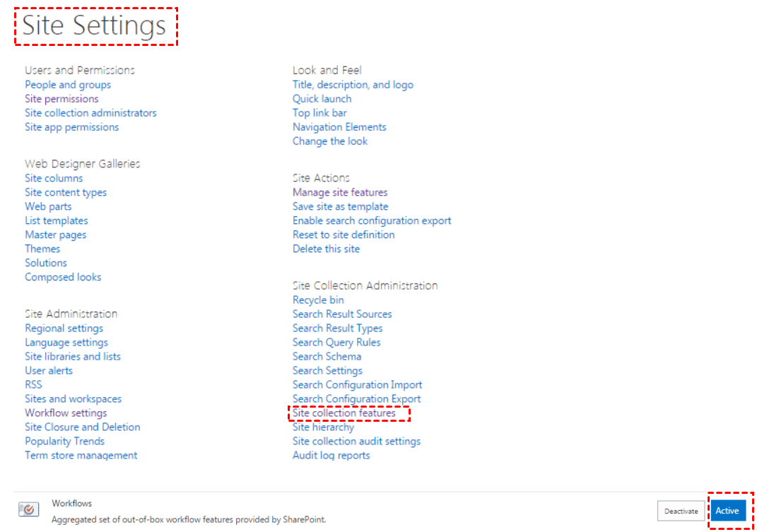Go to Site permissions
Image resolution: width=774 pixels, height=532 pixels.
click(61, 99)
